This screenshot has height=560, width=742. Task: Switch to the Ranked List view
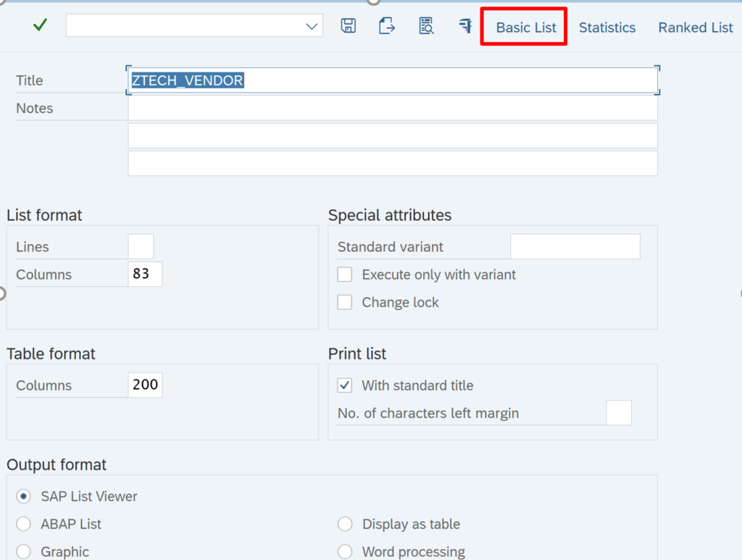(694, 27)
